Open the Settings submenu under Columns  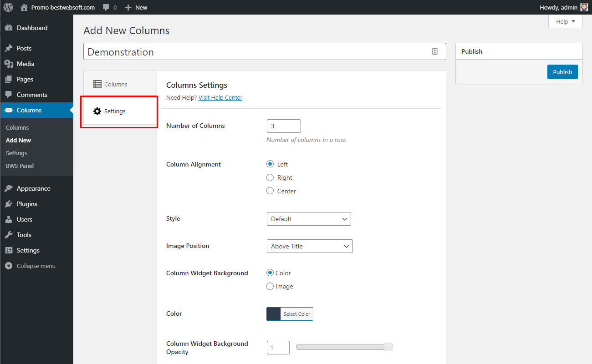16,153
